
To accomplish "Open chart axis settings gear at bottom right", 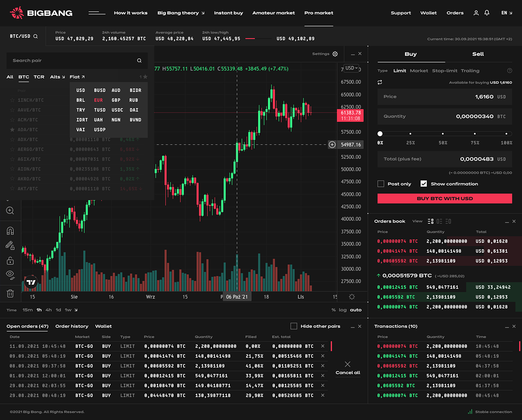I will tap(352, 297).
